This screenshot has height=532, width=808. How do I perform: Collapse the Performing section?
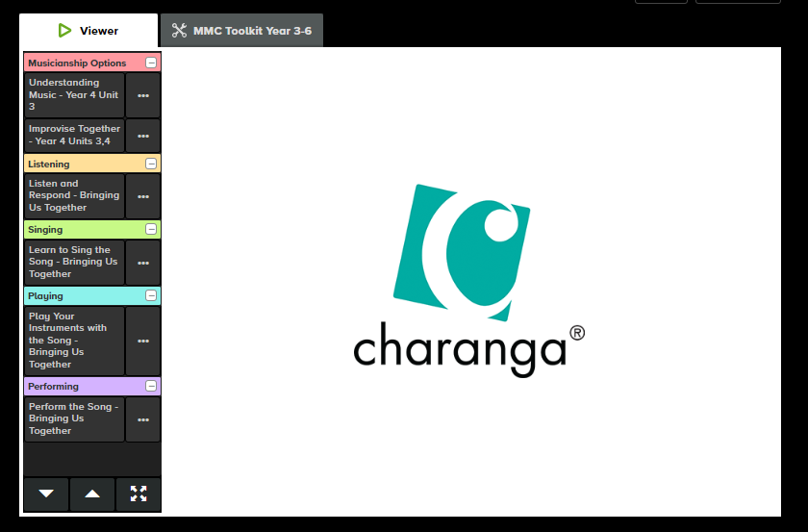click(x=151, y=386)
